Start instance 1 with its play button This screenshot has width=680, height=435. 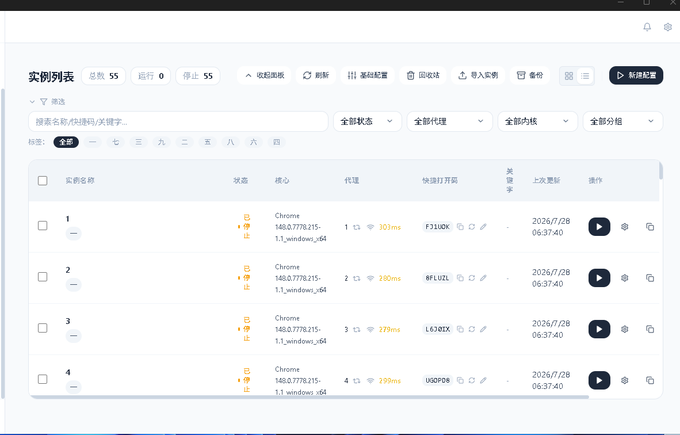[599, 227]
